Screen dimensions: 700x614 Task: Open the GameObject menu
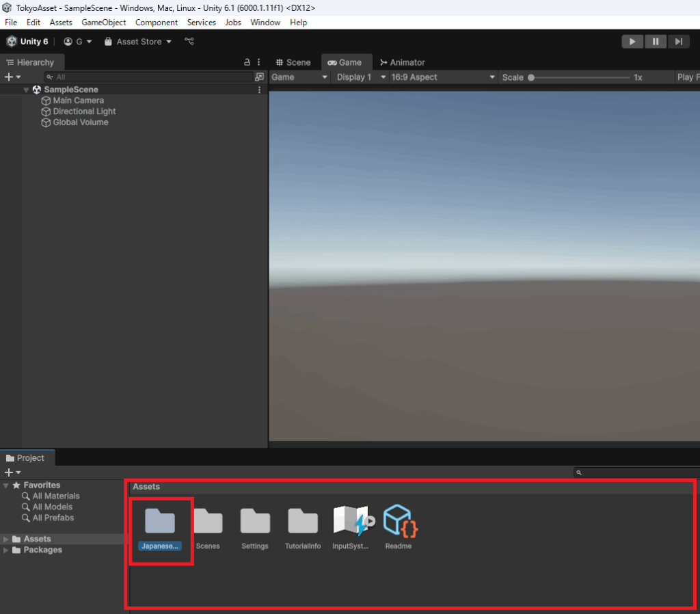104,23
